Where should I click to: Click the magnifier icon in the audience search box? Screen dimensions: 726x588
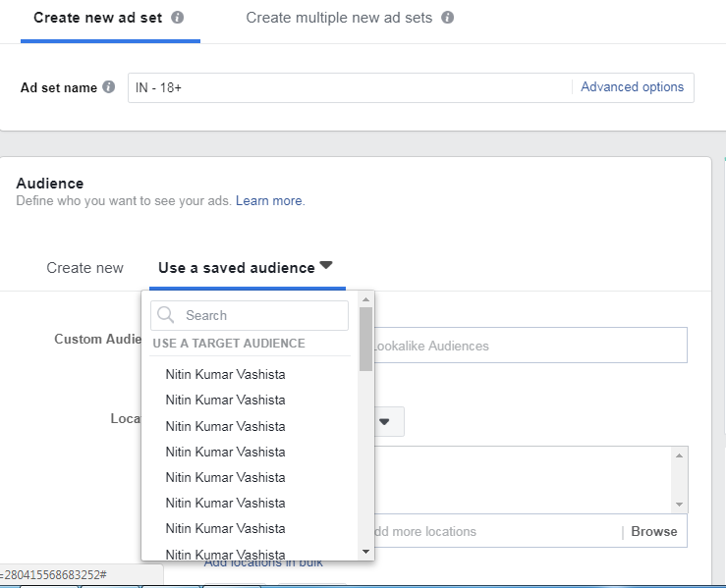pyautogui.click(x=165, y=315)
